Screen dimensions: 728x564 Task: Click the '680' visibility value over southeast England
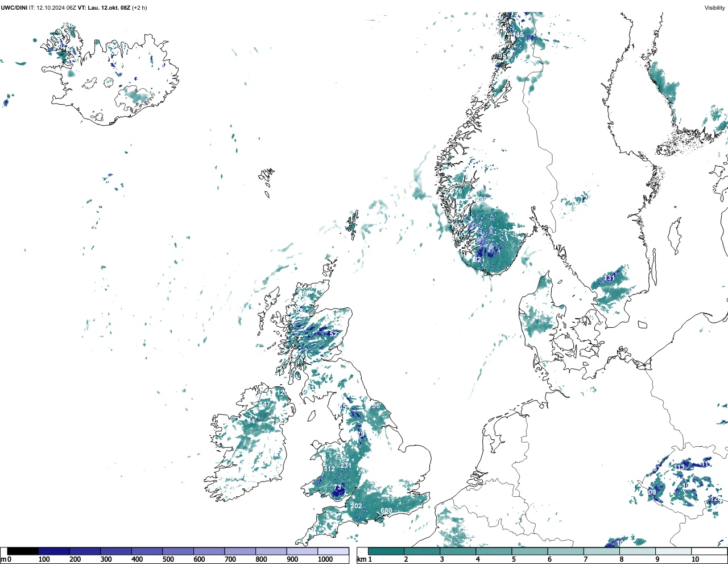[x=386, y=511]
